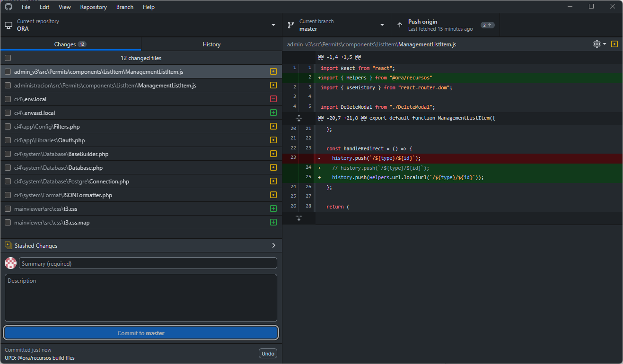Image resolution: width=623 pixels, height=364 pixels.
Task: Click the Description text area
Action: (x=141, y=298)
